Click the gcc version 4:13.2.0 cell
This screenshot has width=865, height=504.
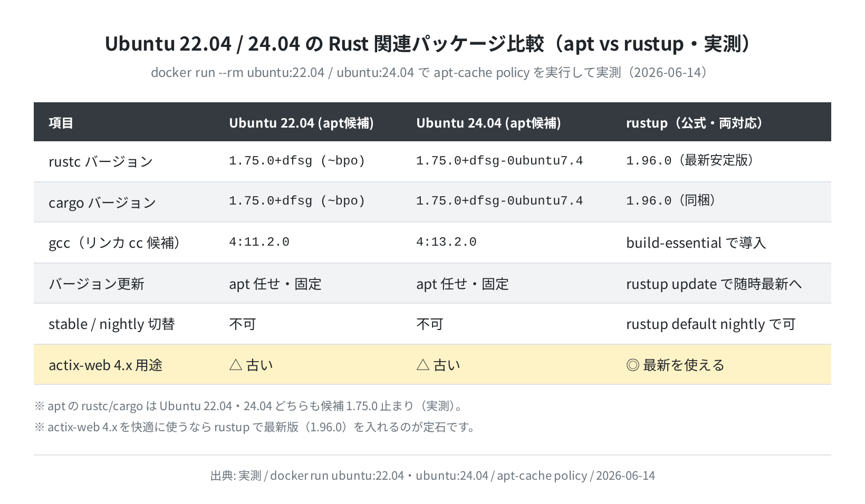[x=446, y=242]
